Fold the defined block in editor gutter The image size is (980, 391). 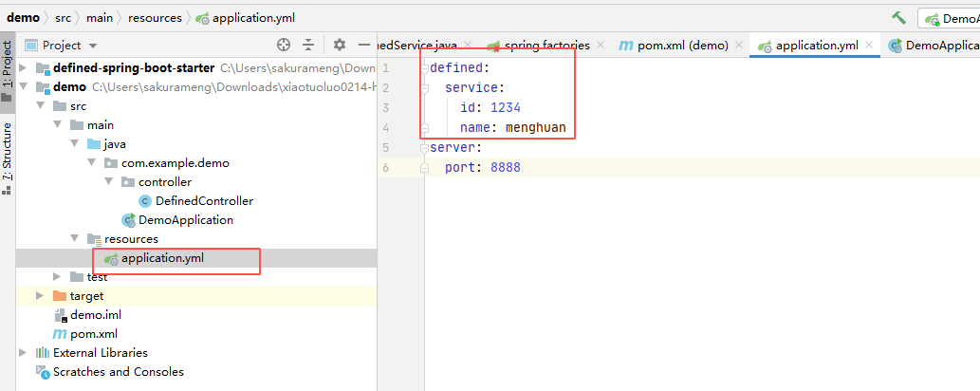[x=425, y=67]
